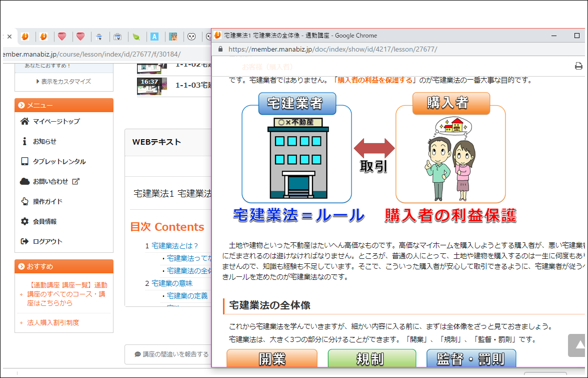This screenshot has height=378, width=588.
Task: Click the red 取引 double arrow graphic
Action: [x=374, y=148]
